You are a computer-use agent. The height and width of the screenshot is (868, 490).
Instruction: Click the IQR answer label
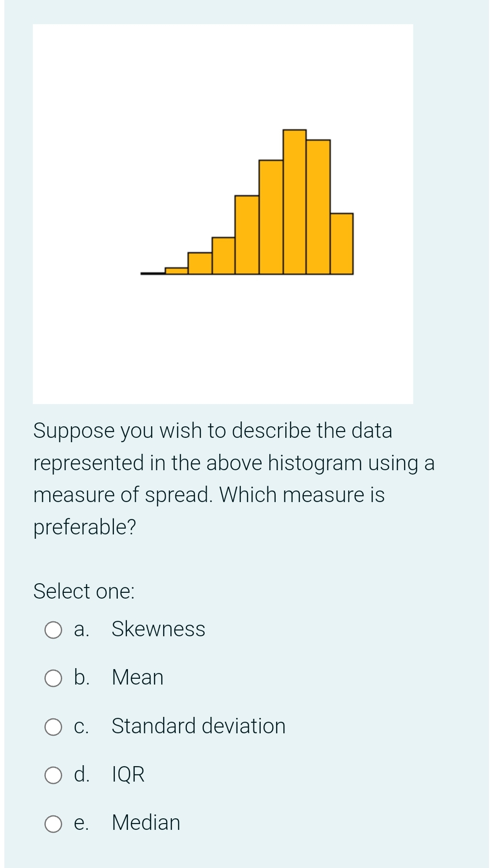coord(128,774)
